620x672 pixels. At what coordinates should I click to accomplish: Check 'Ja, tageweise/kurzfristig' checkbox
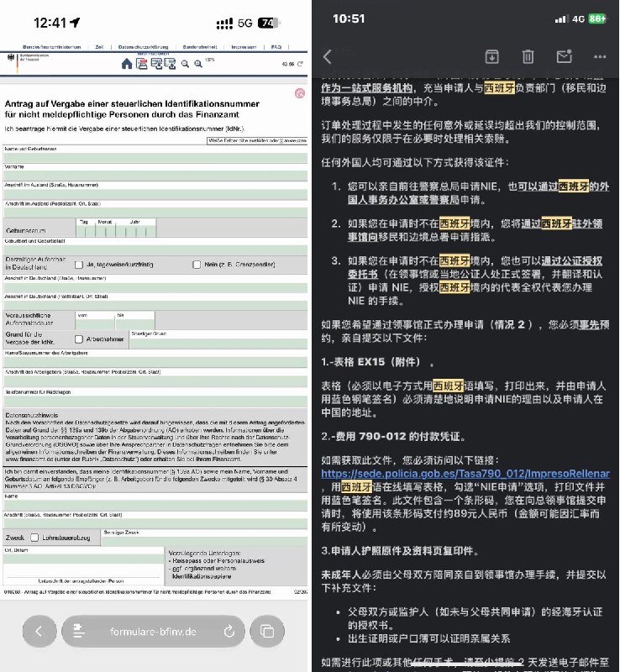[79, 265]
